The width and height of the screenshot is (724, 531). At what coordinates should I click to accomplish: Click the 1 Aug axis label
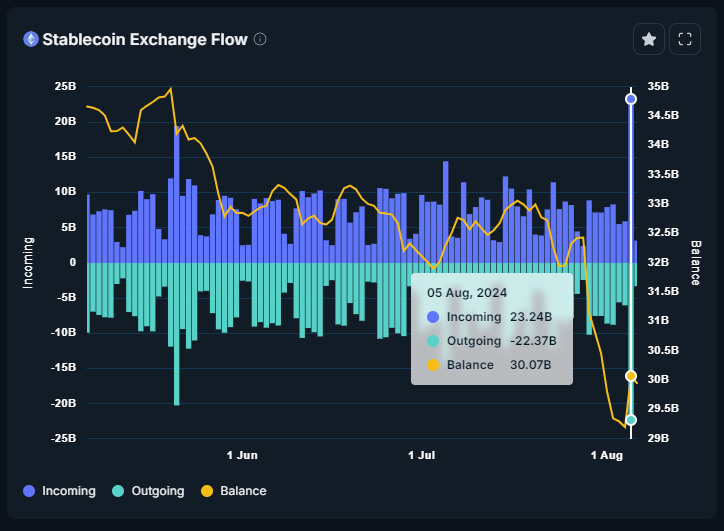[x=607, y=455]
